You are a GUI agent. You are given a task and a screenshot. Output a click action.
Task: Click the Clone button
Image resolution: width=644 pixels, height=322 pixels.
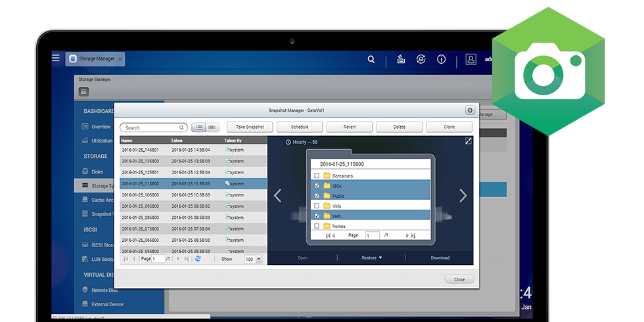pyautogui.click(x=449, y=127)
